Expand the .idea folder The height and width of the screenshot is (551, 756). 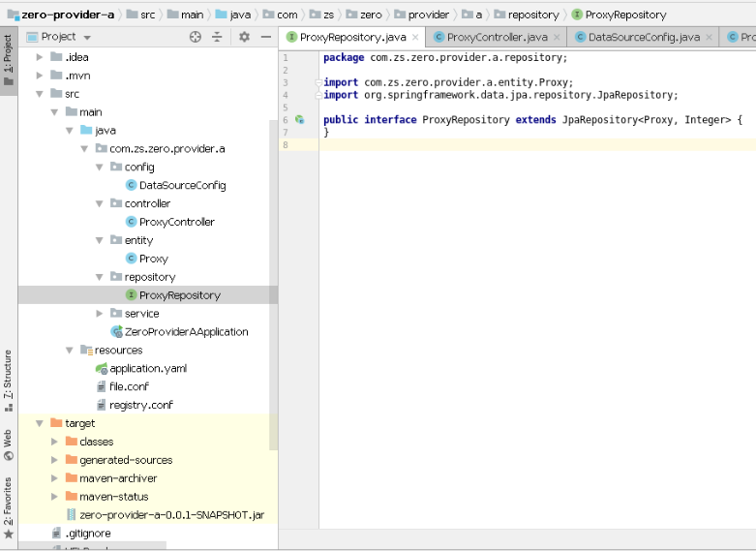40,57
